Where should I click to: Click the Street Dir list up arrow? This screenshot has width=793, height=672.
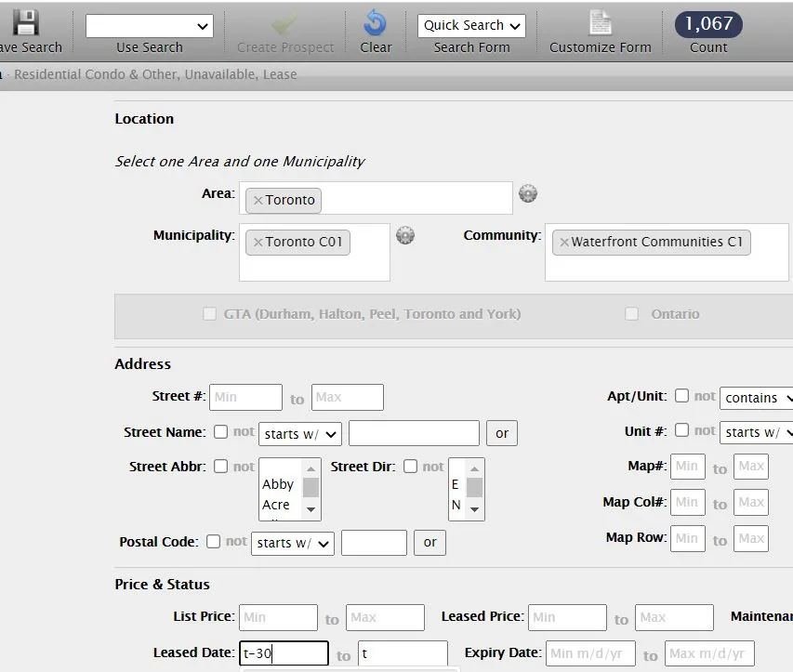coord(474,468)
